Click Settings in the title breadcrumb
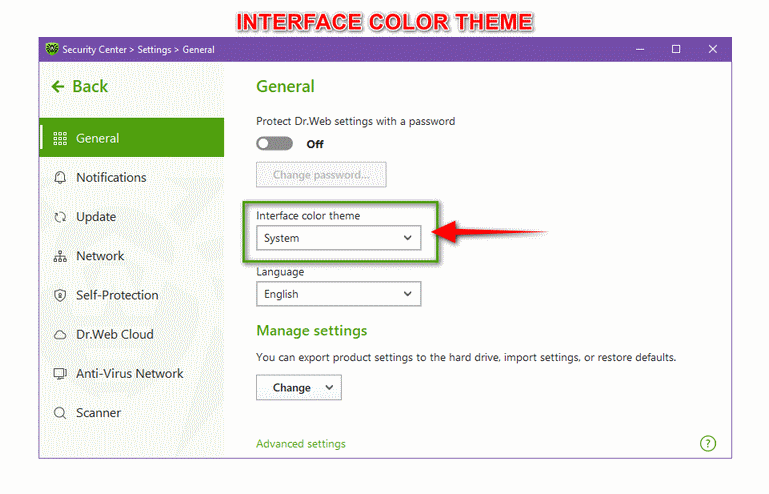This screenshot has width=769, height=494. click(154, 50)
